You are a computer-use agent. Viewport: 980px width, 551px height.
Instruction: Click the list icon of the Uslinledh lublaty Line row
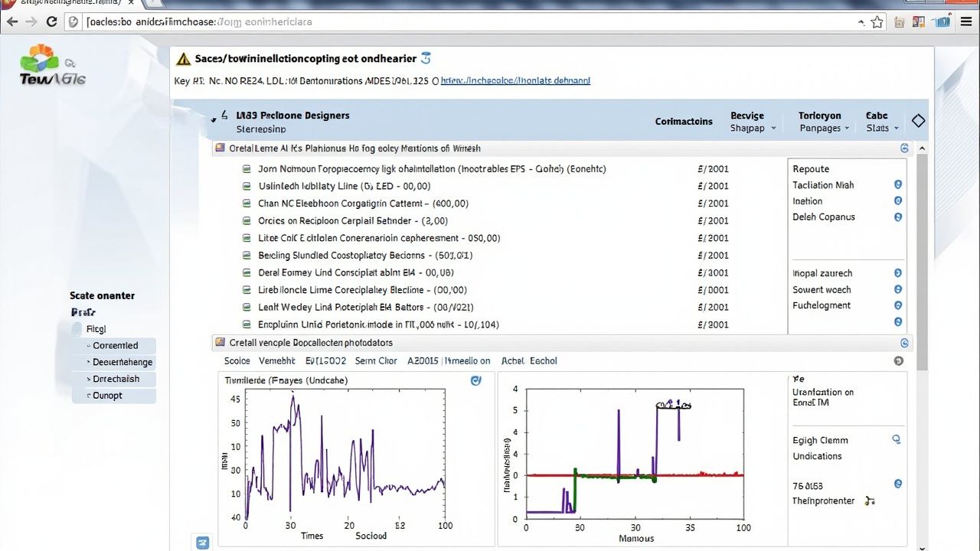tap(247, 187)
